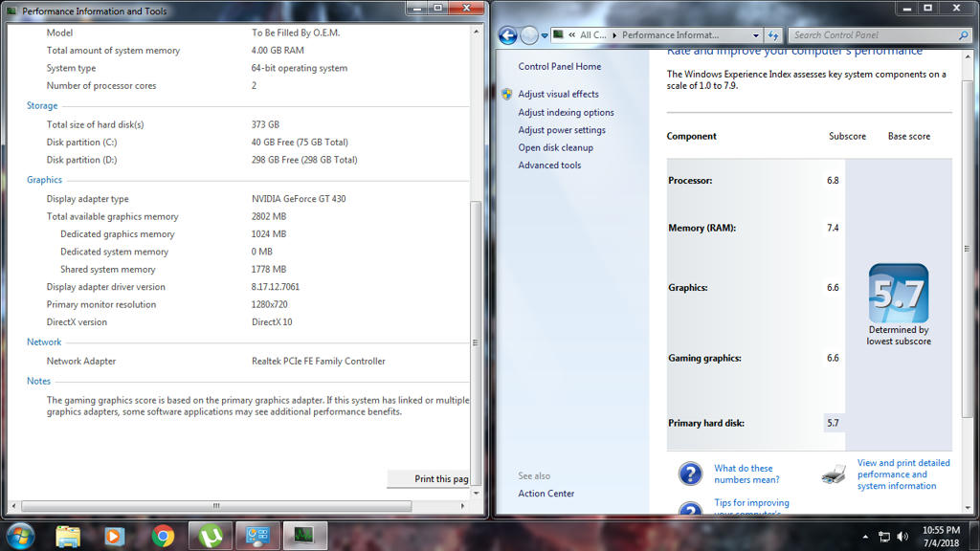Click the Performance Informat... breadcrumb
The height and width of the screenshot is (551, 980).
[x=670, y=35]
